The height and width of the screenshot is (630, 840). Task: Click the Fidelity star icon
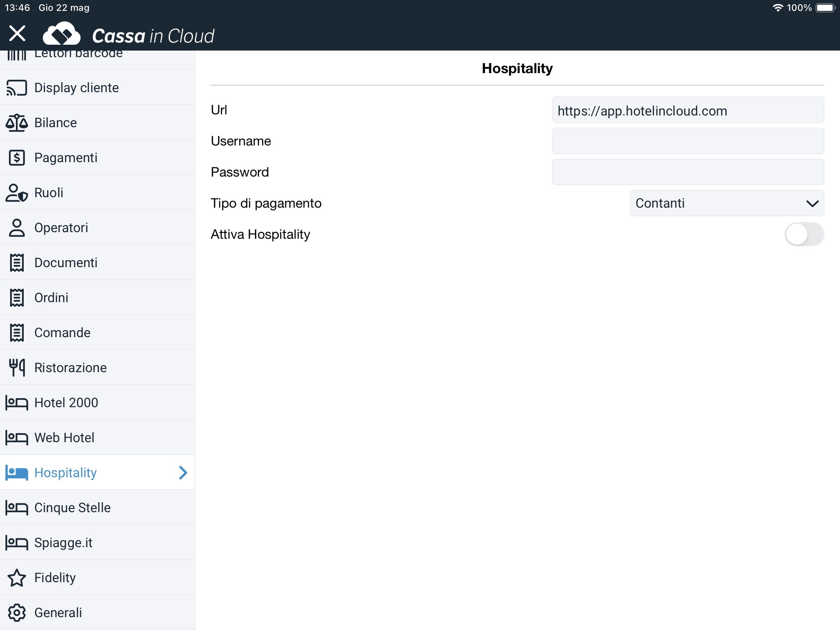coord(17,578)
